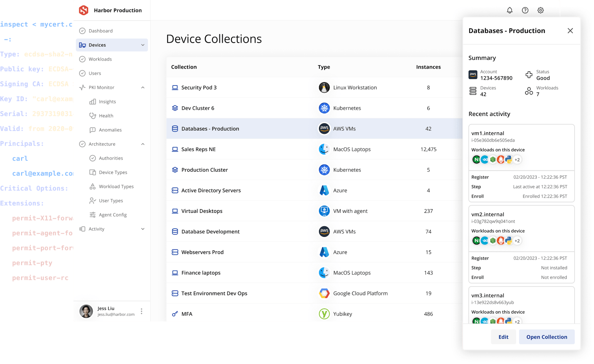594x364 pixels.
Task: Open the notifications bell icon
Action: [x=510, y=10]
